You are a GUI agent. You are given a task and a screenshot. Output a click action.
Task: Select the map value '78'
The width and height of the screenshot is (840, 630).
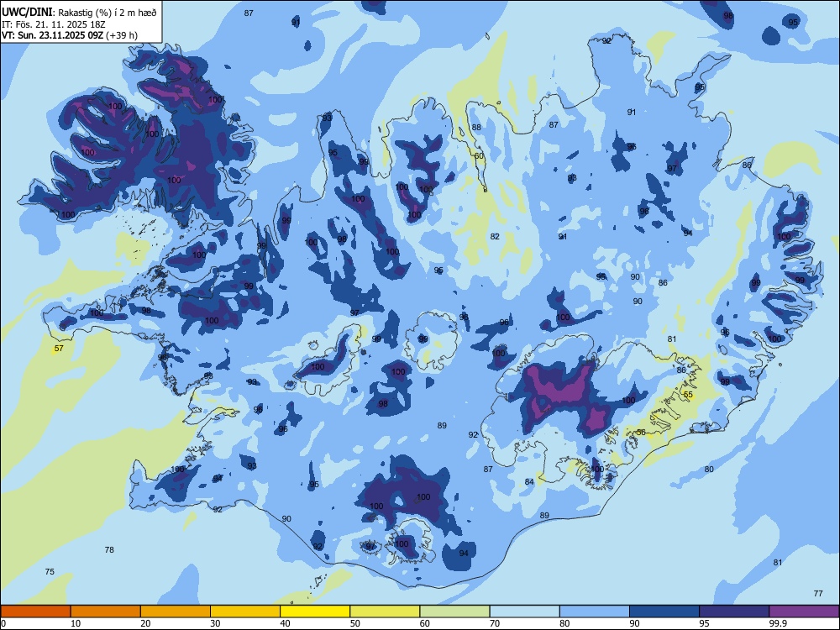tap(109, 549)
